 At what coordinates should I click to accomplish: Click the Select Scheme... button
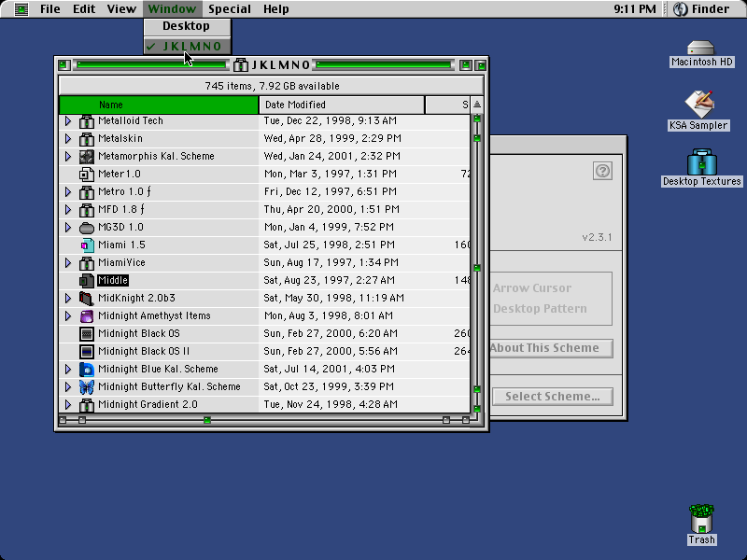tap(553, 397)
